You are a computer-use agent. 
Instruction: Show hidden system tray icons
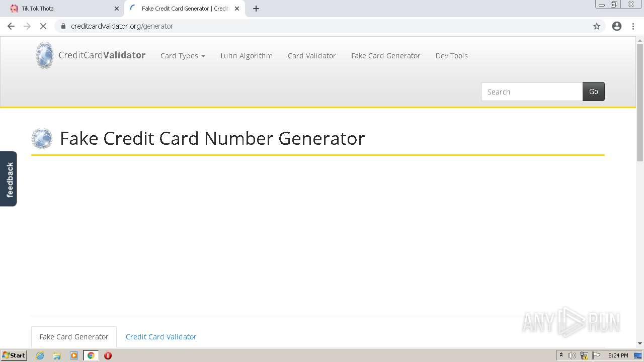561,355
